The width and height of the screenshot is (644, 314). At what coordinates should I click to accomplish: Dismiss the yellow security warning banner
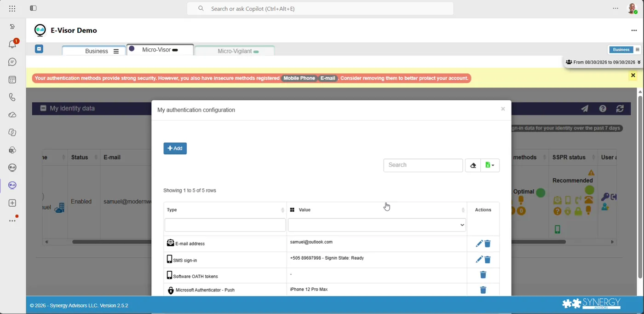633,76
